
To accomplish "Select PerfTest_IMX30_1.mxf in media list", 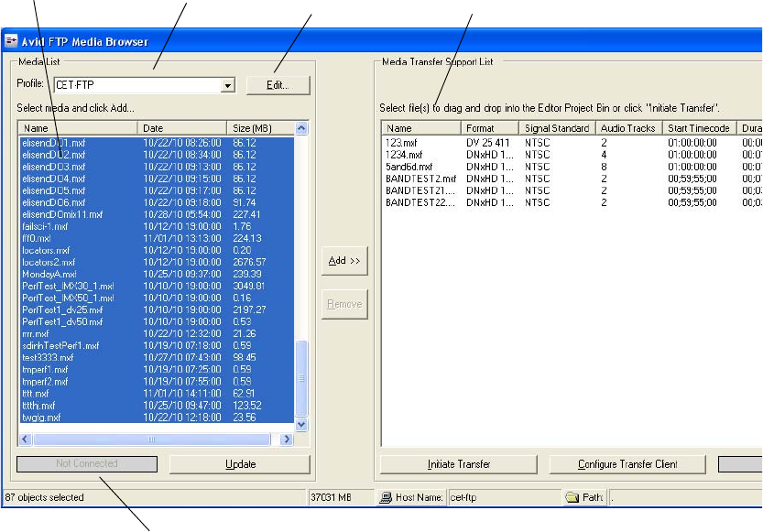I will 157,286.
